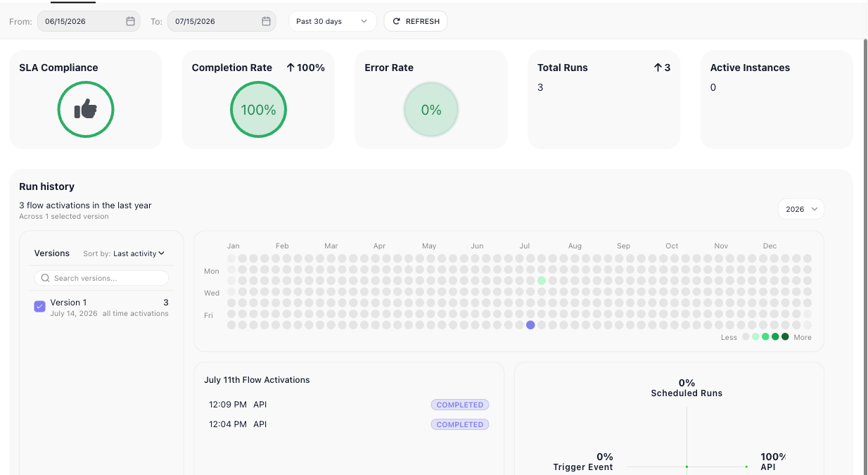Click the REFRESH button
The width and height of the screenshot is (868, 475).
(x=416, y=21)
